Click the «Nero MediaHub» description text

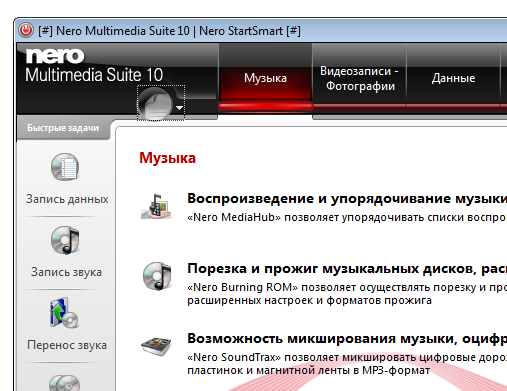click(347, 217)
